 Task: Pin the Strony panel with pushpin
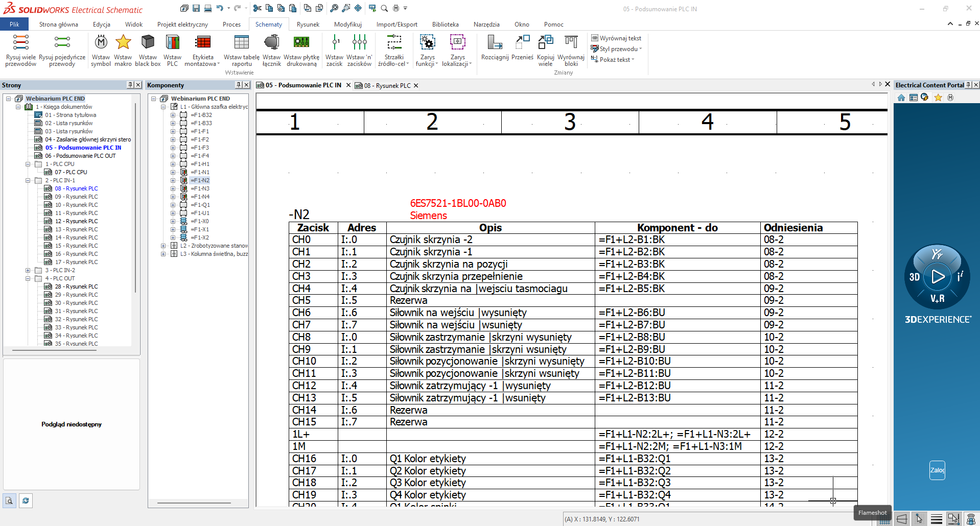tap(130, 85)
